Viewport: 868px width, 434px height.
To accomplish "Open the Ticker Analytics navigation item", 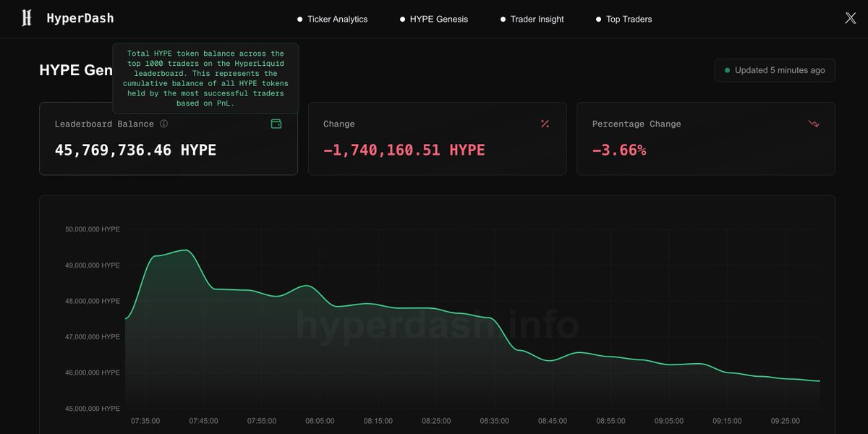I will pyautogui.click(x=337, y=19).
